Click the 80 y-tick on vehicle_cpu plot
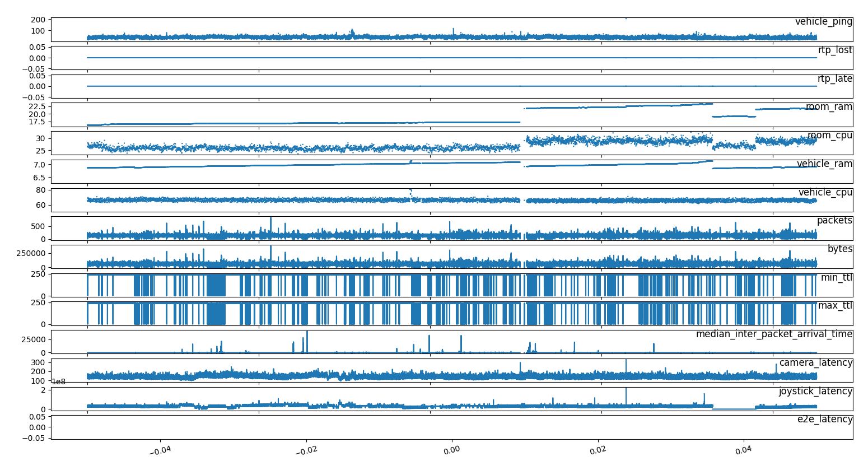 click(x=41, y=190)
